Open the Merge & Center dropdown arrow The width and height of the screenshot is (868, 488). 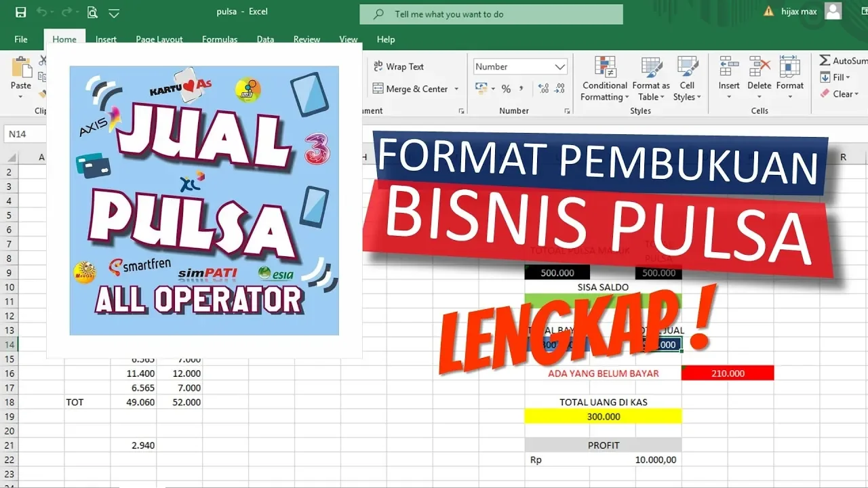456,89
